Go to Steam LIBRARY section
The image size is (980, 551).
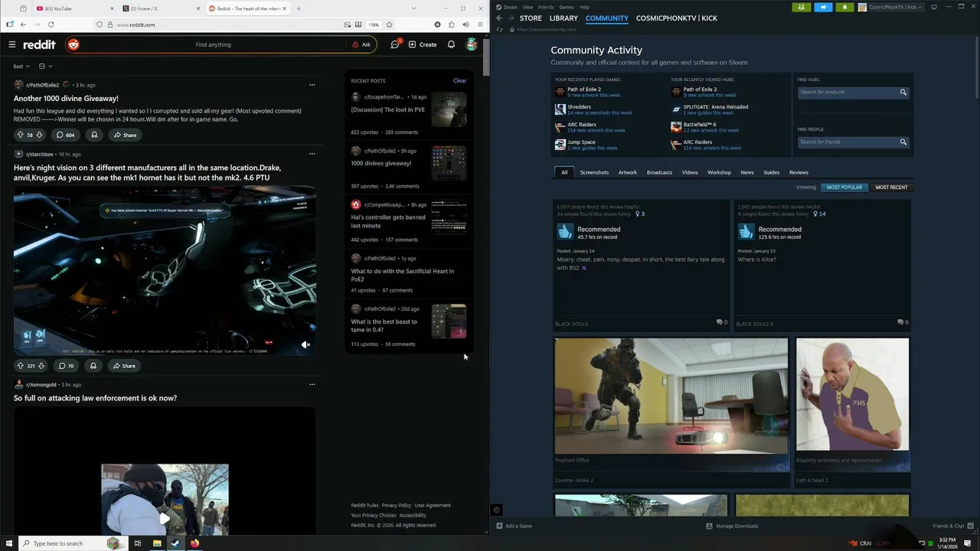point(563,18)
